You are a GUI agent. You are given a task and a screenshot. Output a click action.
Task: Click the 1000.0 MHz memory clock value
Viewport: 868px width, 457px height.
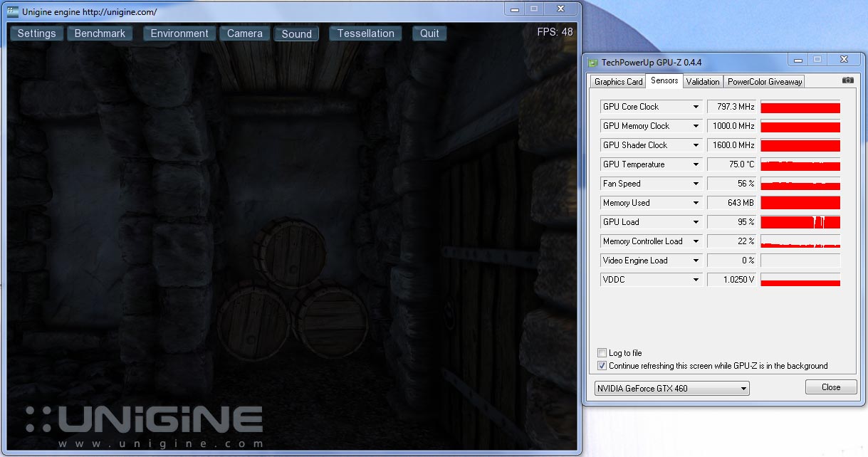tap(731, 126)
